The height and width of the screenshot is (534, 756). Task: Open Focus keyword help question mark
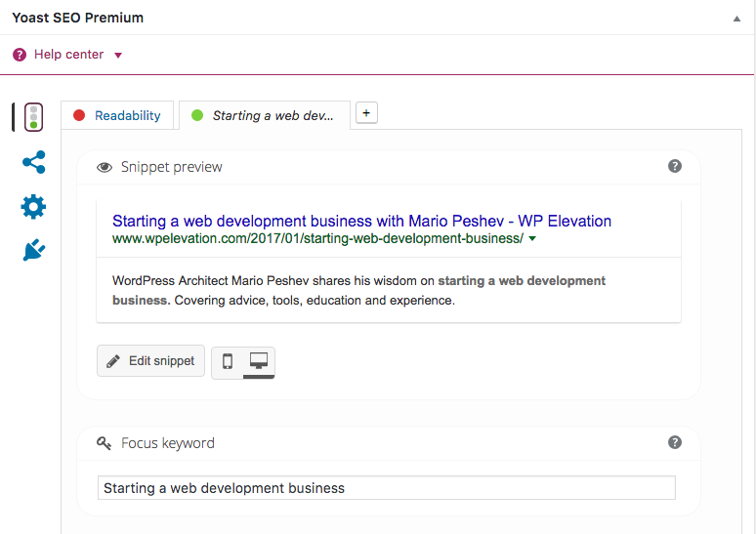click(x=675, y=442)
